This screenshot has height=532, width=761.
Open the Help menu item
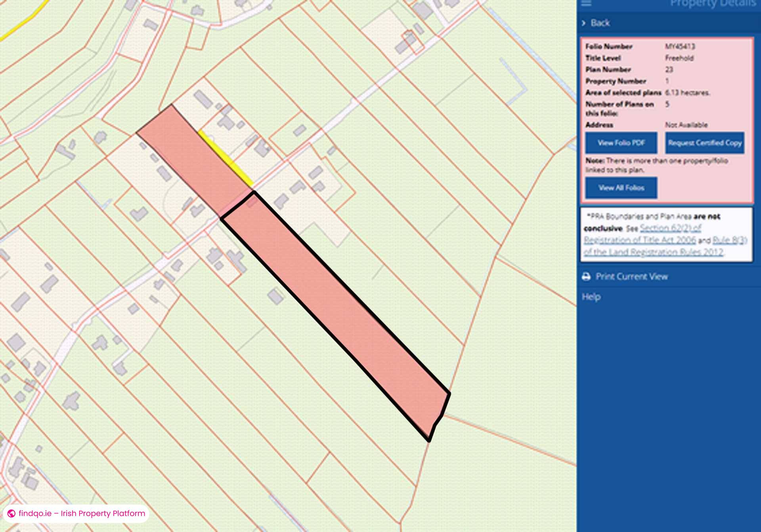click(591, 297)
